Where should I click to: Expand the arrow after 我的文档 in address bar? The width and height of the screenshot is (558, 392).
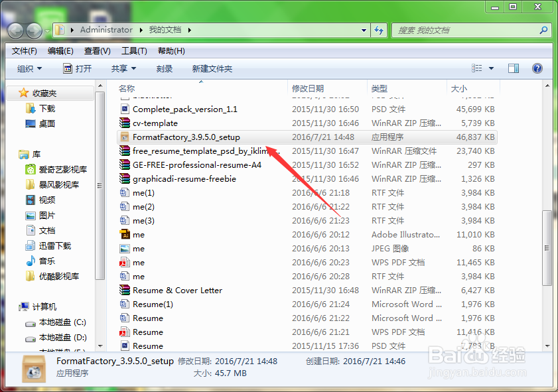pyautogui.click(x=189, y=30)
